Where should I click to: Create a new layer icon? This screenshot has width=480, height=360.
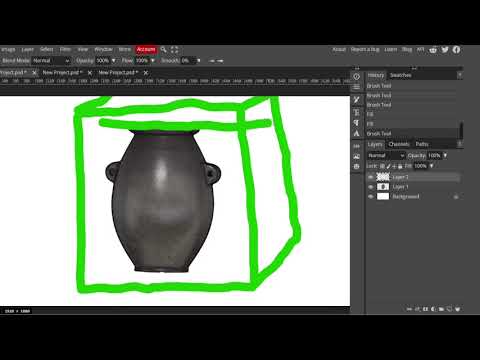pyautogui.click(x=449, y=309)
